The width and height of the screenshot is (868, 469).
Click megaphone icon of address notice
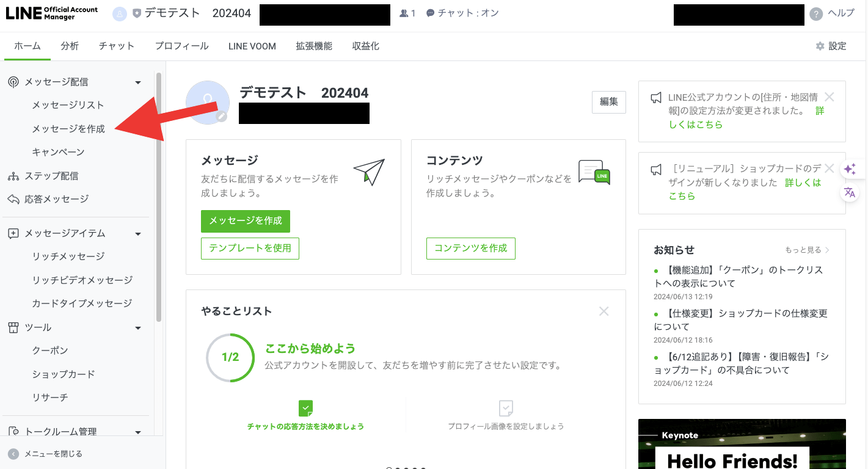656,98
